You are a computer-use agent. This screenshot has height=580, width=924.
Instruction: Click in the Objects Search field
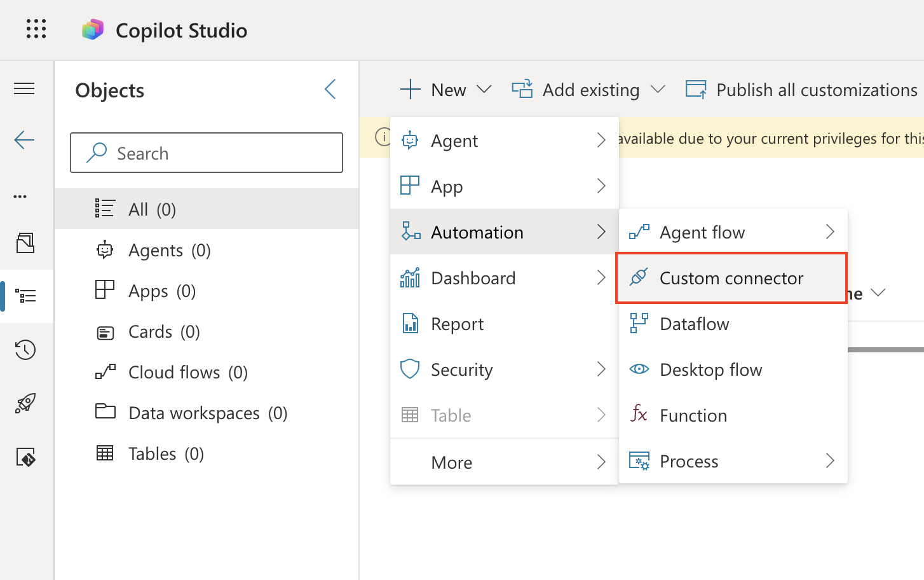[x=207, y=153]
